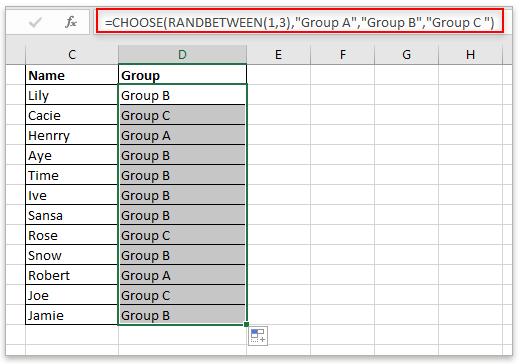The image size is (520, 364).
Task: Open the Auto Fill Options button
Action: pyautogui.click(x=258, y=336)
